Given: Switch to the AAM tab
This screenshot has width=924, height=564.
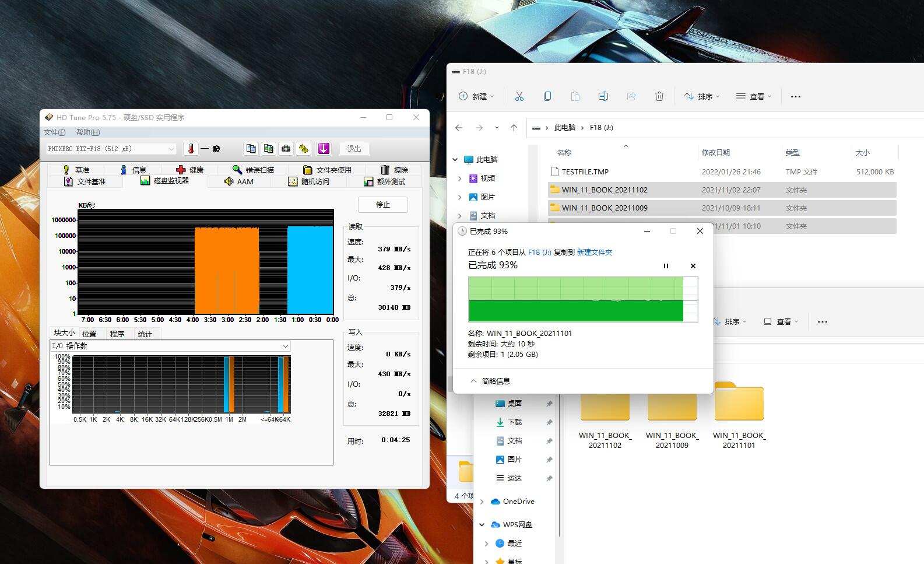Looking at the screenshot, I should [239, 181].
